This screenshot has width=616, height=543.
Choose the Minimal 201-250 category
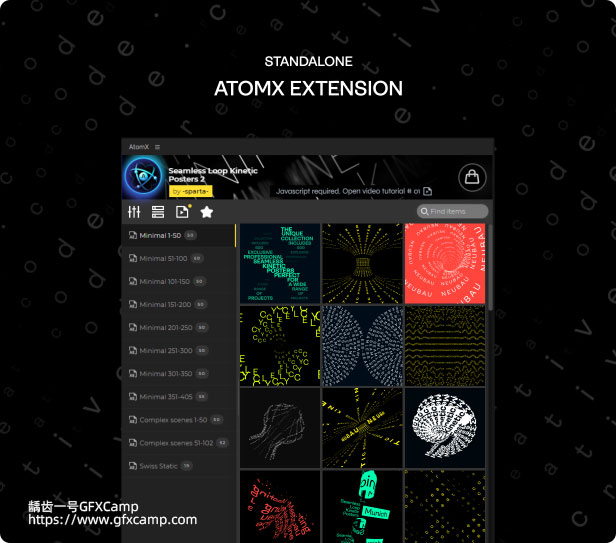pyautogui.click(x=179, y=327)
